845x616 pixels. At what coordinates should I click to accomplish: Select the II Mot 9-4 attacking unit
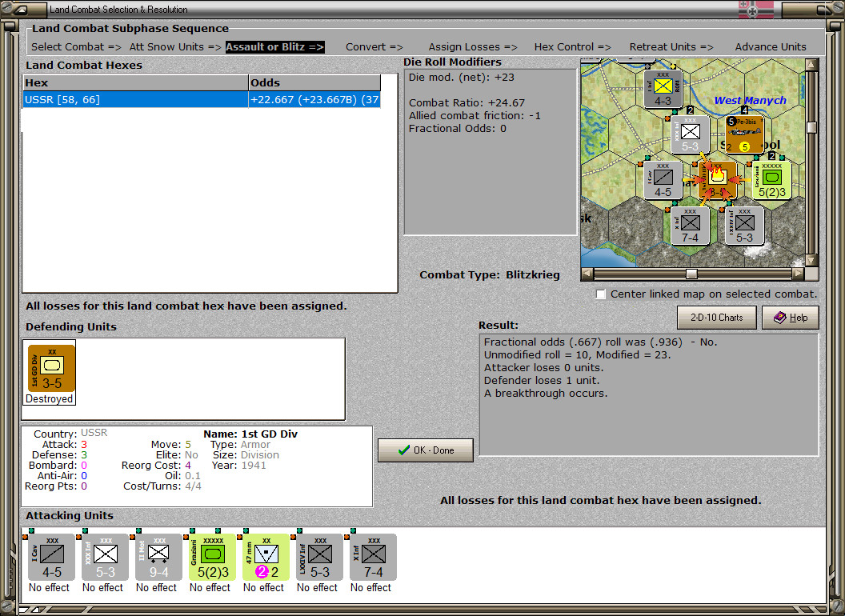(x=158, y=558)
